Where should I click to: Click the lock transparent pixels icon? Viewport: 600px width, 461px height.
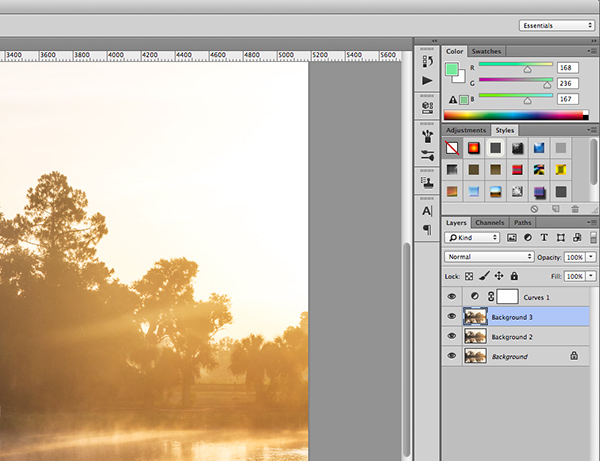tap(469, 276)
